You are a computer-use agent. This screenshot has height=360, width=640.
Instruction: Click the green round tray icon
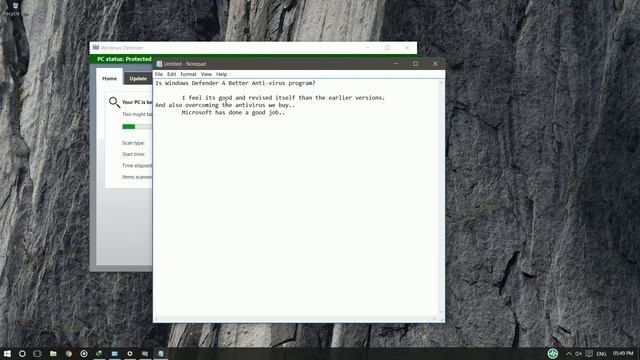click(553, 353)
